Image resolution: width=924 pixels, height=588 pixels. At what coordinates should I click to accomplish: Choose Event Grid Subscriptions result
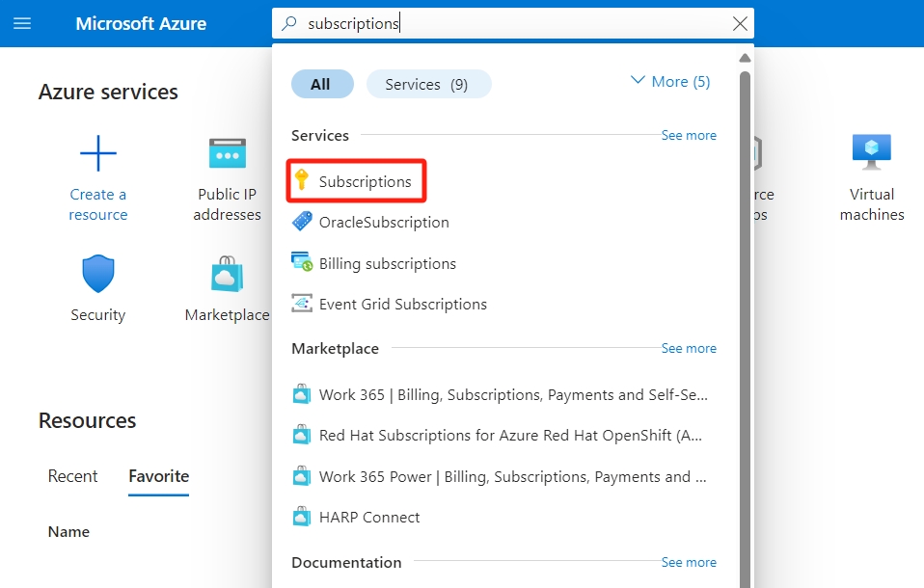[x=402, y=305]
